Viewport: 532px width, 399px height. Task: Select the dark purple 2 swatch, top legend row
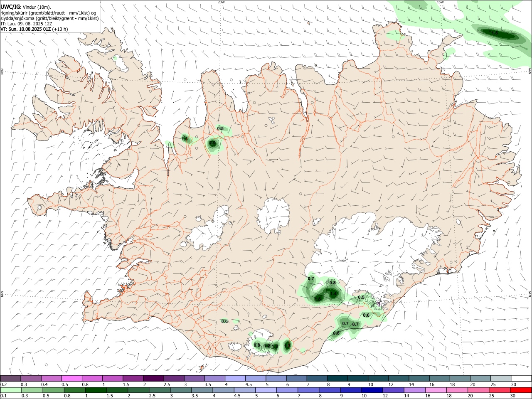(x=153, y=379)
